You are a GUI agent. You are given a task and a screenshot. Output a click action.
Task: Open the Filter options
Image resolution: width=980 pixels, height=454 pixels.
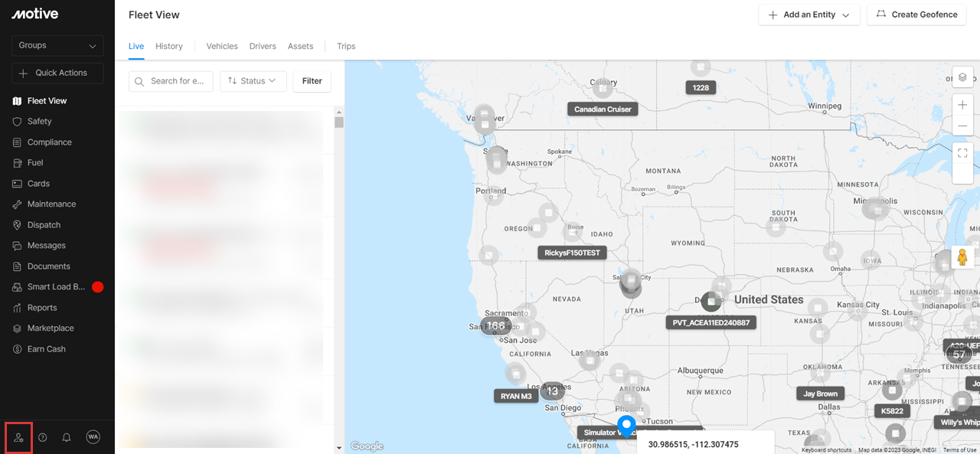point(312,80)
